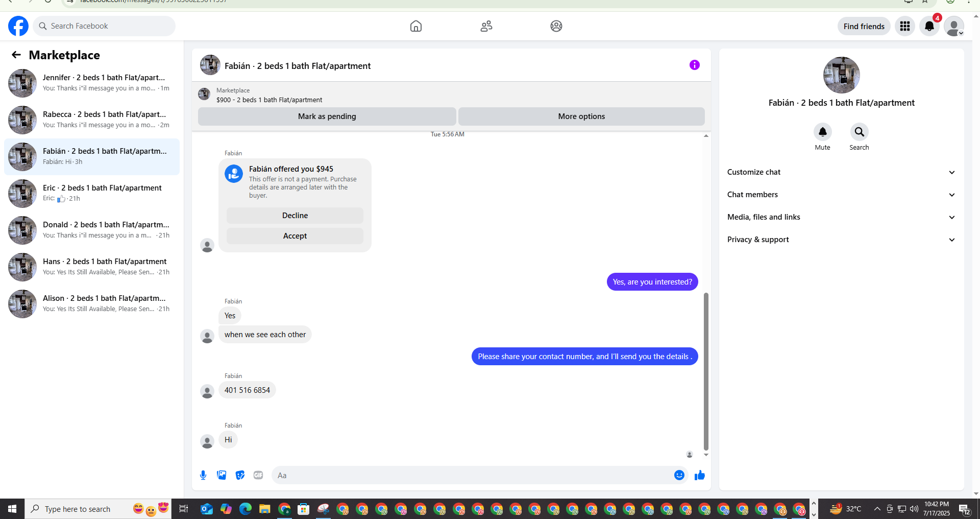Screen dimensions: 980x519
Task: Open Hans's apartment conversation
Action: coord(92,267)
